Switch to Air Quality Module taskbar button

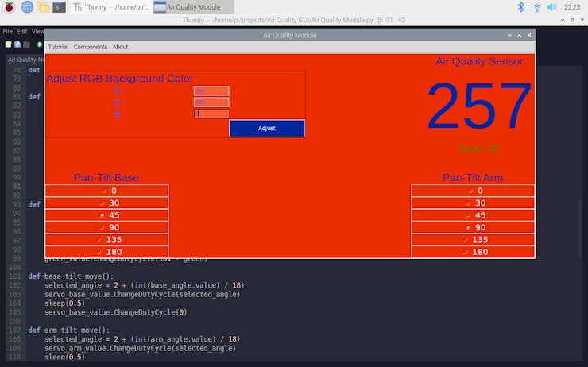pos(193,7)
